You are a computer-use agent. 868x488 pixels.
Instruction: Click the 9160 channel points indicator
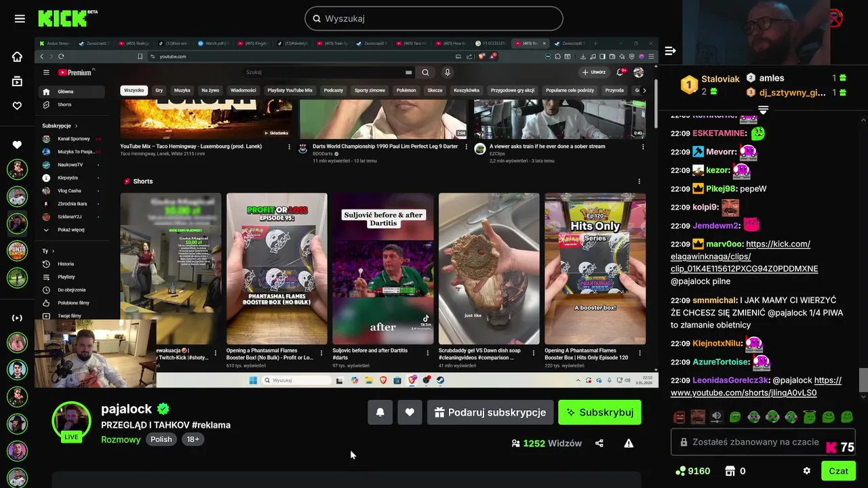click(693, 471)
